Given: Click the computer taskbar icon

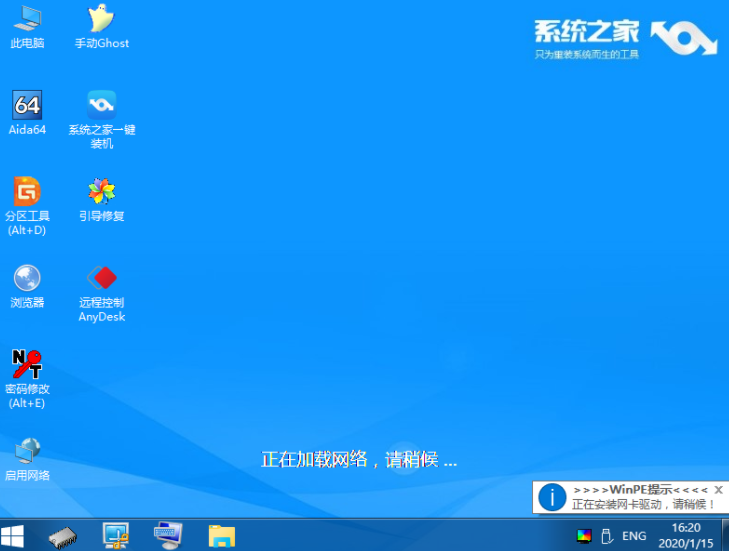Looking at the screenshot, I should click(x=168, y=536).
